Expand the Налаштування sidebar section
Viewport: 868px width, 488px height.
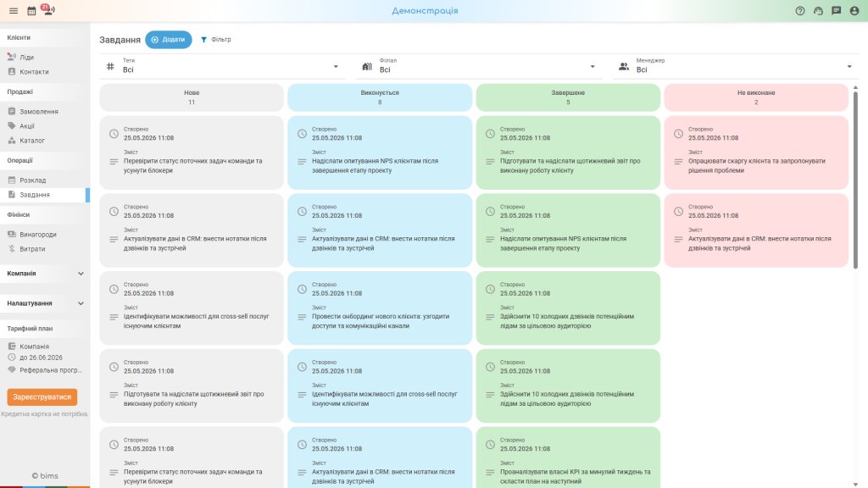(x=45, y=303)
